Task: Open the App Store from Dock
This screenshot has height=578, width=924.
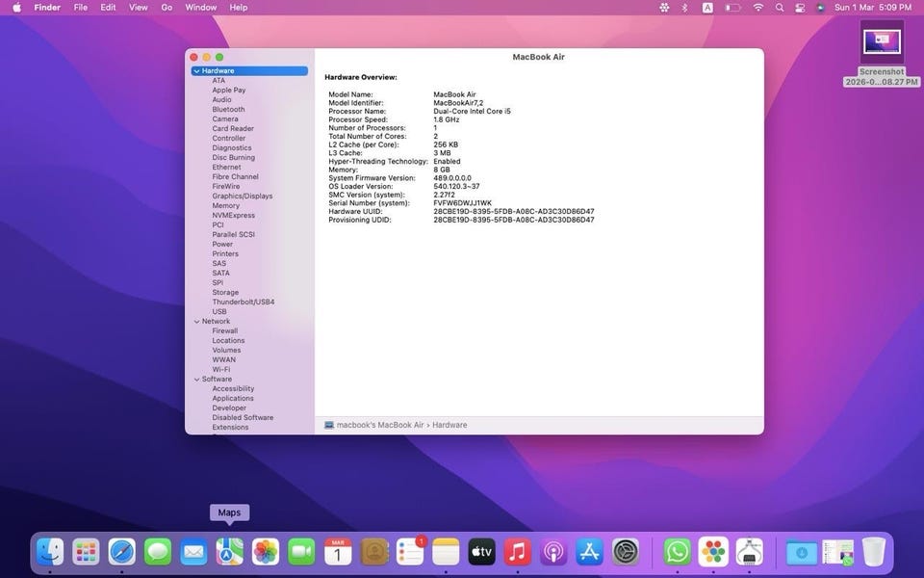Action: click(589, 552)
